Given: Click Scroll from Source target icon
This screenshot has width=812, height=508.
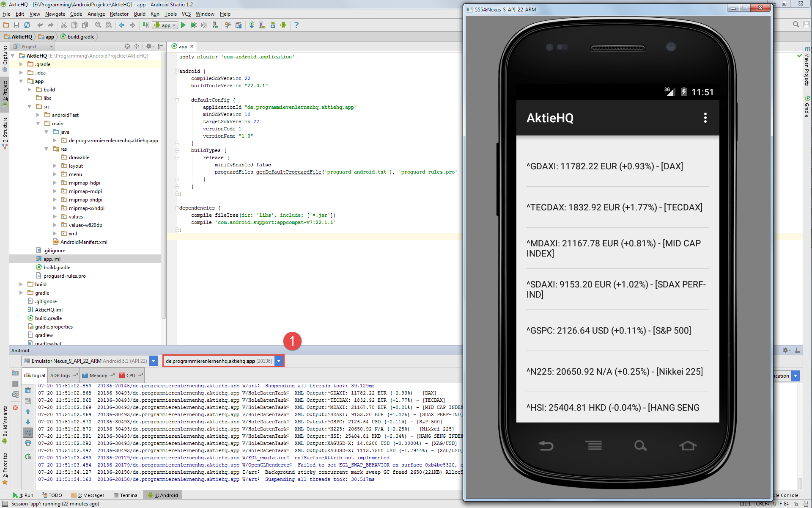Looking at the screenshot, I should click(x=127, y=46).
